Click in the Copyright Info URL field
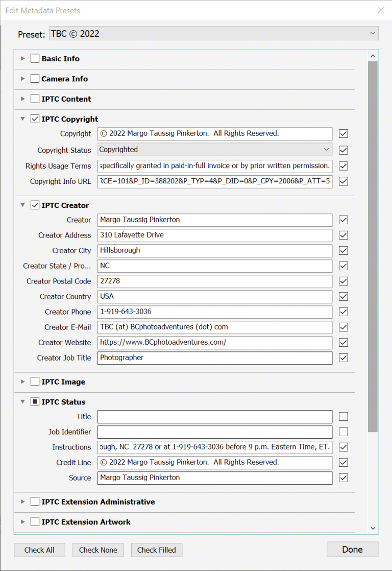Image resolution: width=392 pixels, height=571 pixels. pos(215,181)
